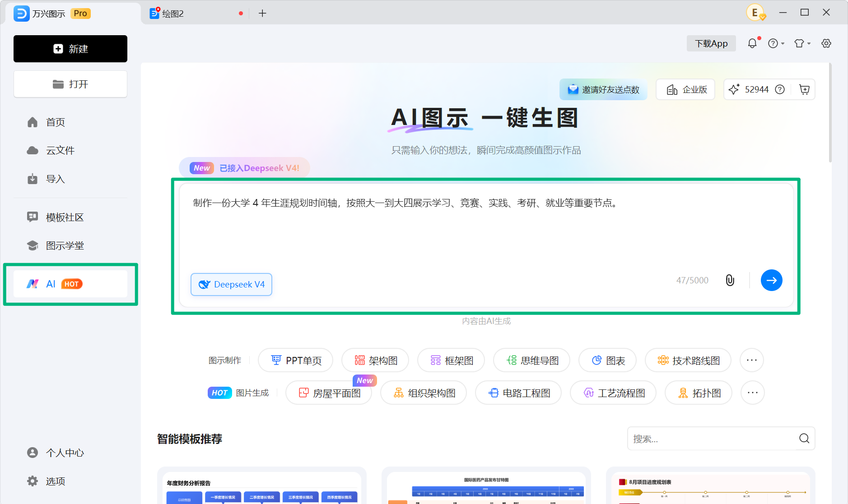Open the 国际医药产品发布甘特图 template thumbnail
Screen dimensions: 848x504
pos(486,486)
